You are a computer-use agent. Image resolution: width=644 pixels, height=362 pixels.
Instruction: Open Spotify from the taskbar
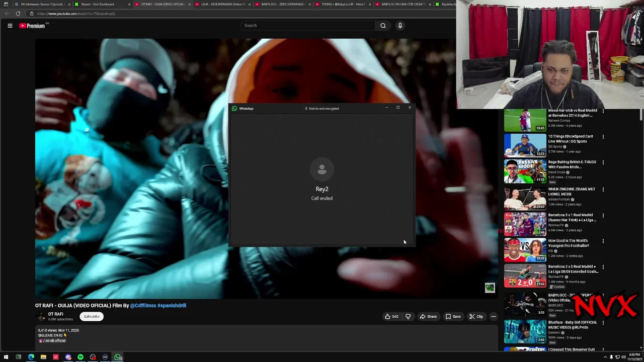(x=80, y=357)
